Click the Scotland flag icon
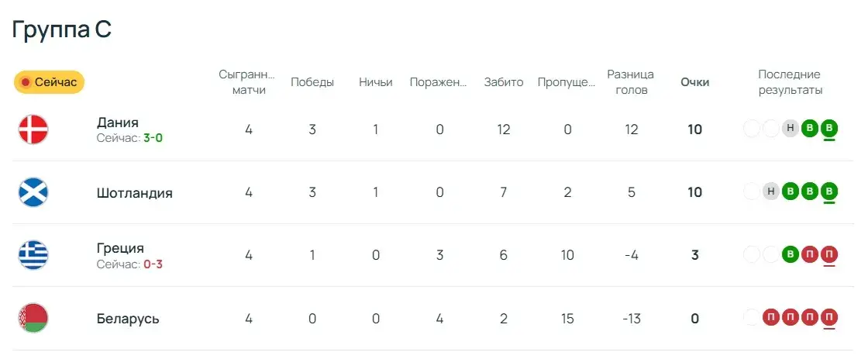Viewport: 868px width, 359px height. tap(33, 192)
